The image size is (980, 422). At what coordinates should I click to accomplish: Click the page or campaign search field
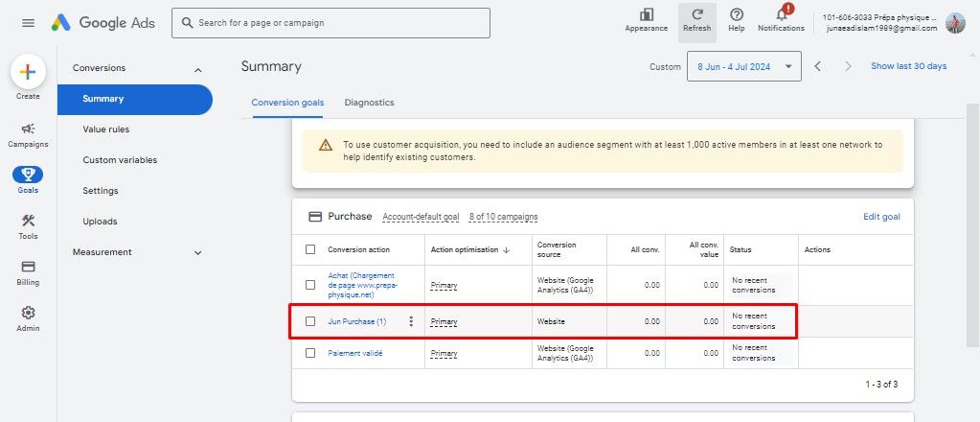330,23
